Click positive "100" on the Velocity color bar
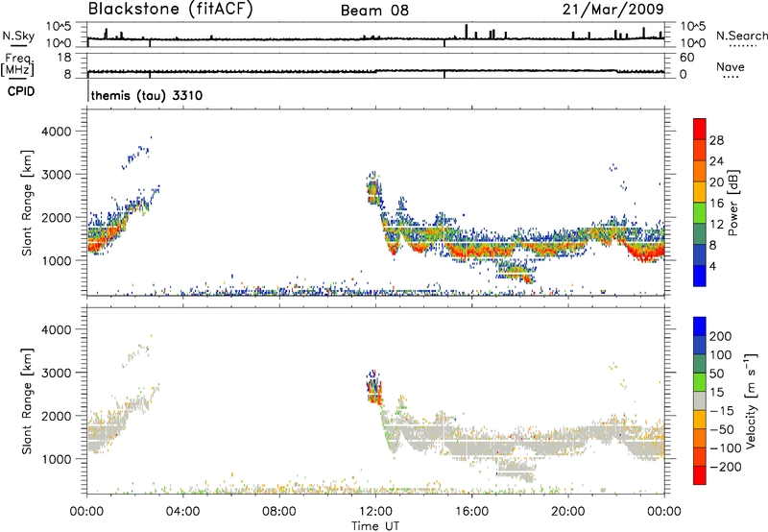Viewport: 768px width, 532px height. pos(721,354)
